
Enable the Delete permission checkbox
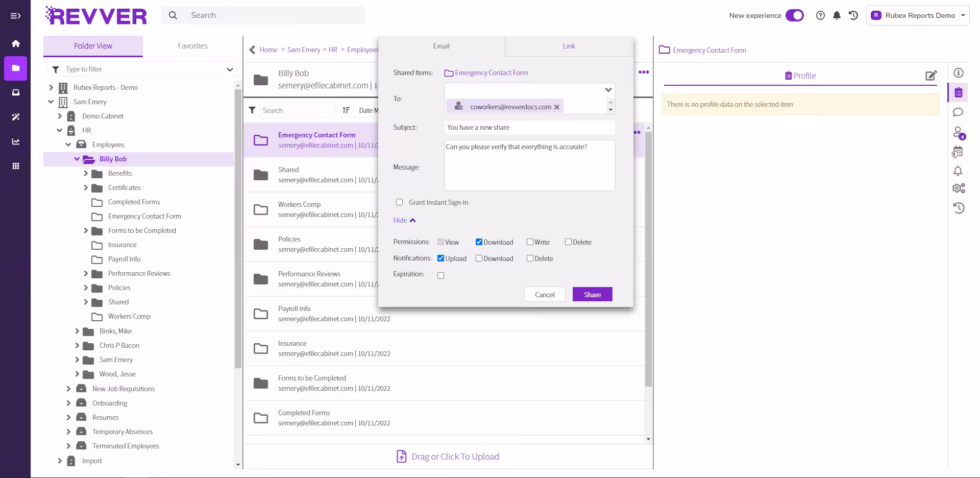point(568,242)
